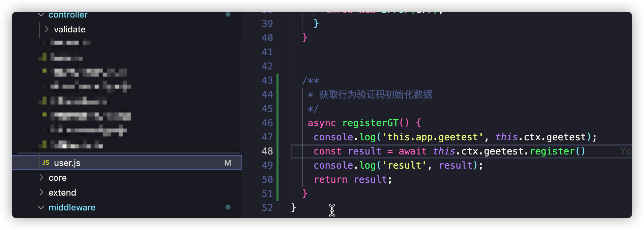Open the user.js file
Image resolution: width=644 pixels, height=230 pixels.
(x=127, y=163)
